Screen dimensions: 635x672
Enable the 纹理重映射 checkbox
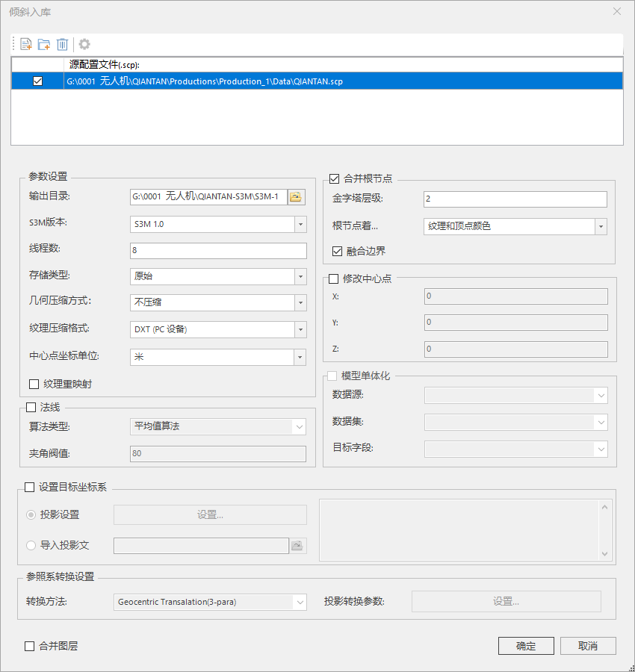pyautogui.click(x=34, y=384)
